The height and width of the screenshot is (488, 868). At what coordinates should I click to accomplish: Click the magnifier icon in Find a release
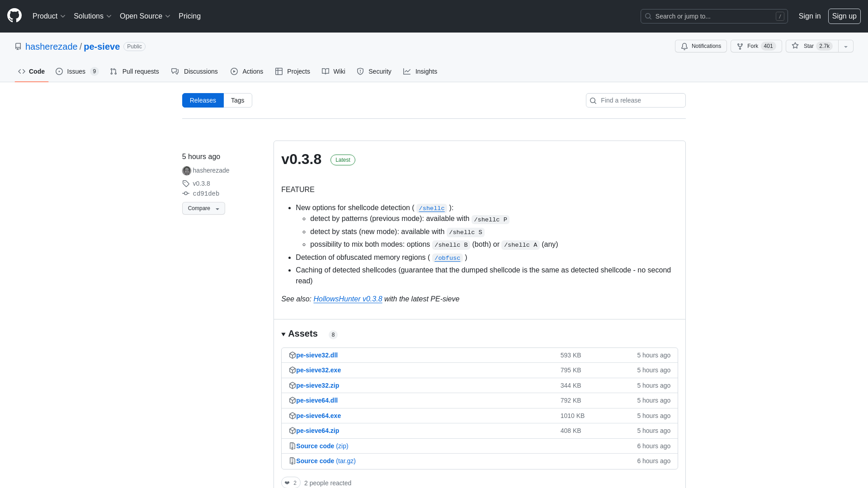(593, 101)
